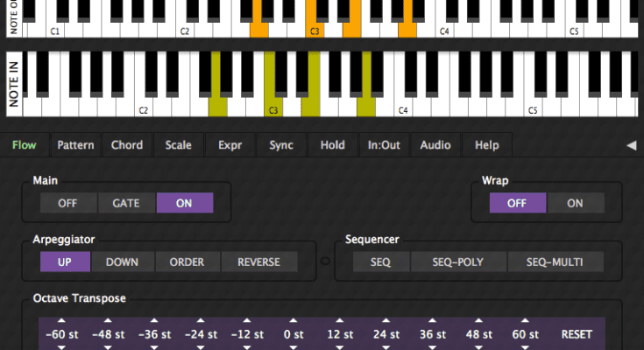The width and height of the screenshot is (644, 350).
Task: Select the -12 st octave transpose value
Action: click(247, 334)
